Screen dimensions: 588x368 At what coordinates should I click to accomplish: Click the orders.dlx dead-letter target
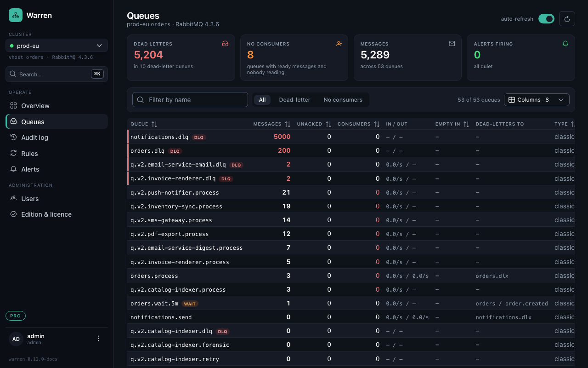pyautogui.click(x=492, y=276)
